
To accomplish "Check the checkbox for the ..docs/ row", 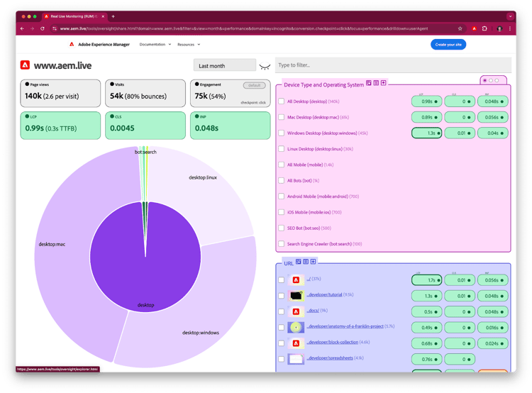I will coord(282,311).
